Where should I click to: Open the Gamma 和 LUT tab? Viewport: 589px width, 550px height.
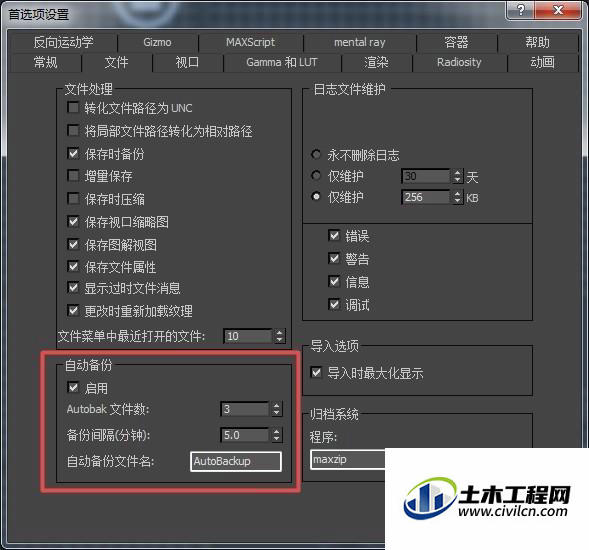282,62
